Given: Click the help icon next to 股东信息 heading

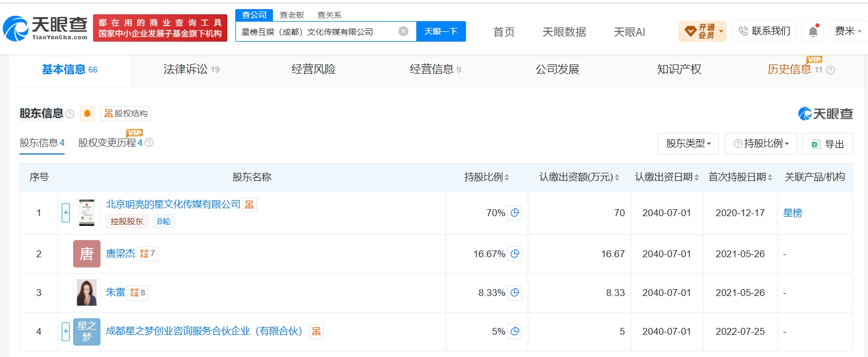Looking at the screenshot, I should (70, 114).
